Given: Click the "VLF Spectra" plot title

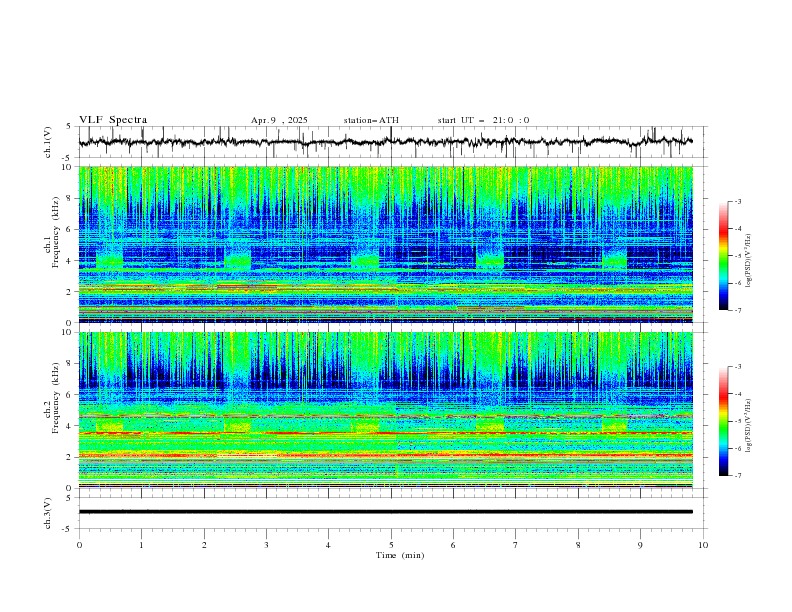Looking at the screenshot, I should click(113, 120).
